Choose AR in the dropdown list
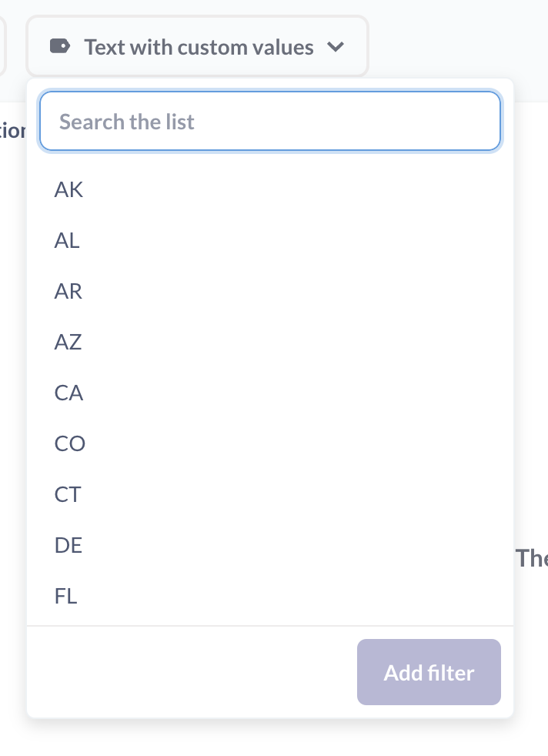 click(x=68, y=291)
